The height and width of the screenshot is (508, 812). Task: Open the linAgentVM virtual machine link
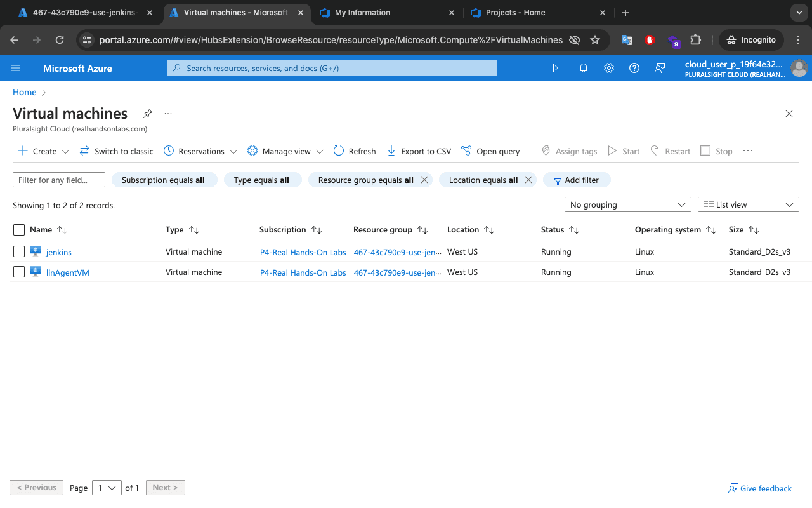tap(68, 272)
